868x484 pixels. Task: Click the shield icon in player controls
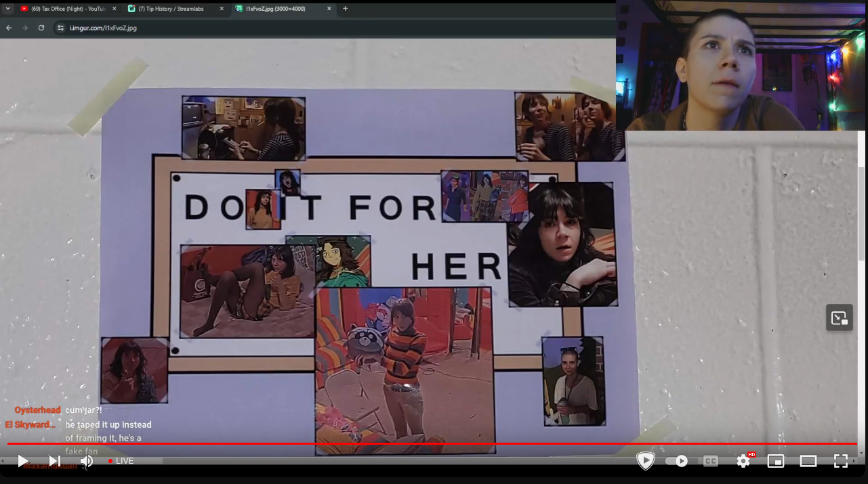click(645, 461)
